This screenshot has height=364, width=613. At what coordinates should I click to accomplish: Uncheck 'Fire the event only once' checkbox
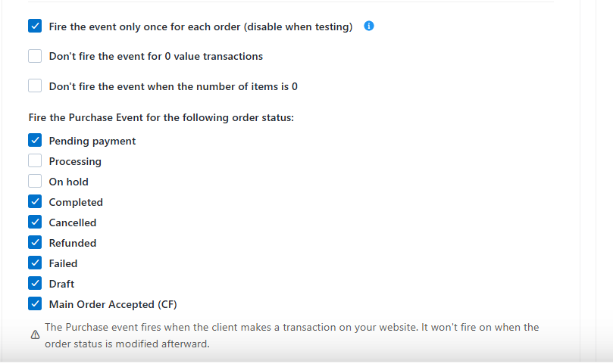35,26
